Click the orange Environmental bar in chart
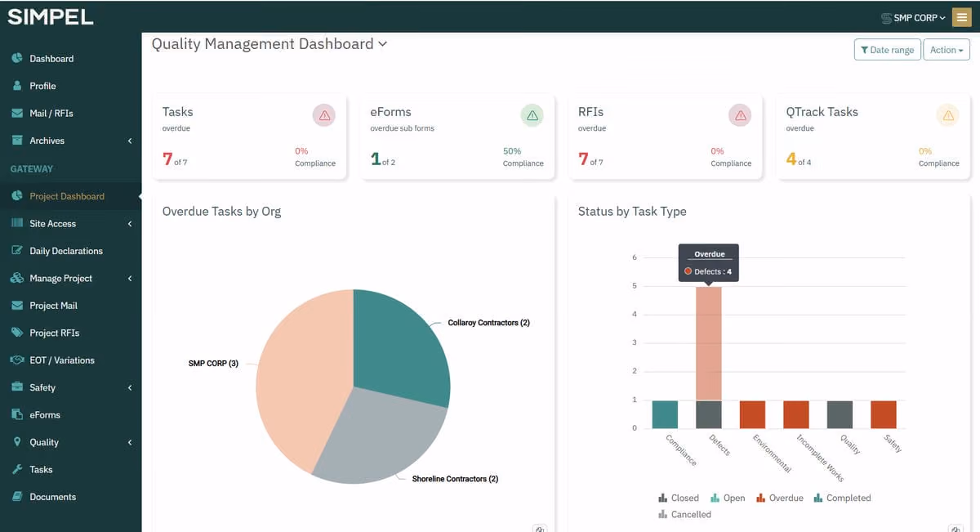The image size is (980, 532). [752, 414]
